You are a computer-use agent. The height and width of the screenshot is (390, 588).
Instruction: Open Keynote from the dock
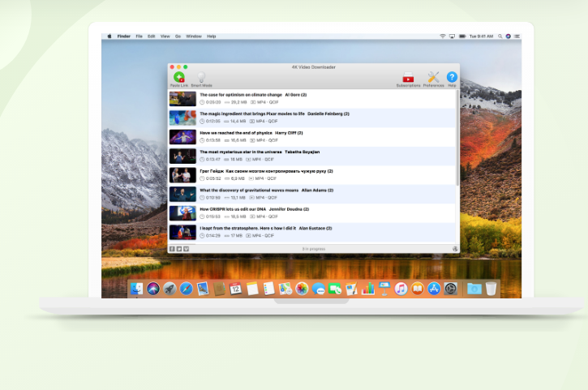click(x=384, y=289)
